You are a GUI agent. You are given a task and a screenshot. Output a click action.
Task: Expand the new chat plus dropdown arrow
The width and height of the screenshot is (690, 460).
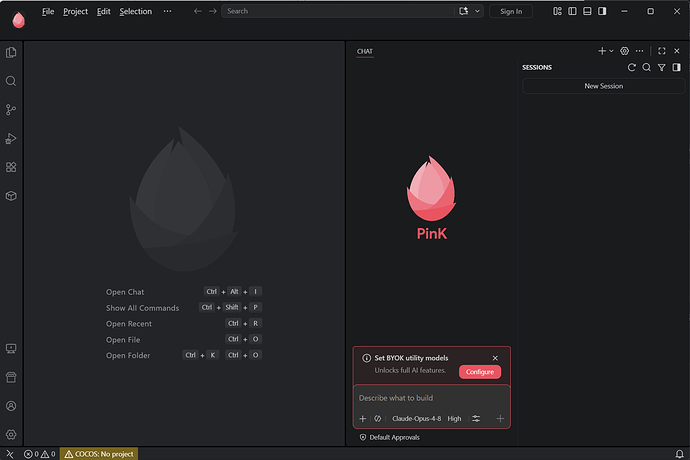tap(611, 51)
